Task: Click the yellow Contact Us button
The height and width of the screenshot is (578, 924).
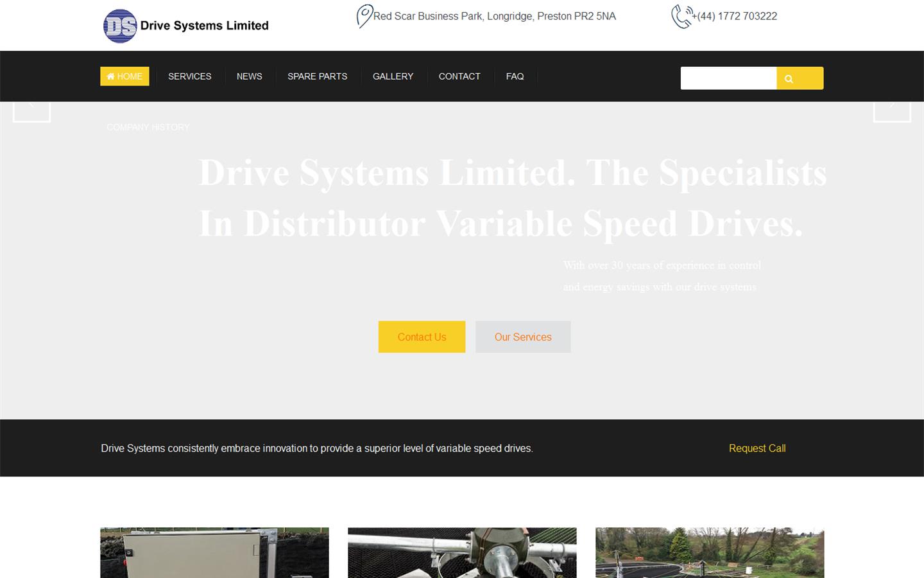Action: tap(422, 337)
